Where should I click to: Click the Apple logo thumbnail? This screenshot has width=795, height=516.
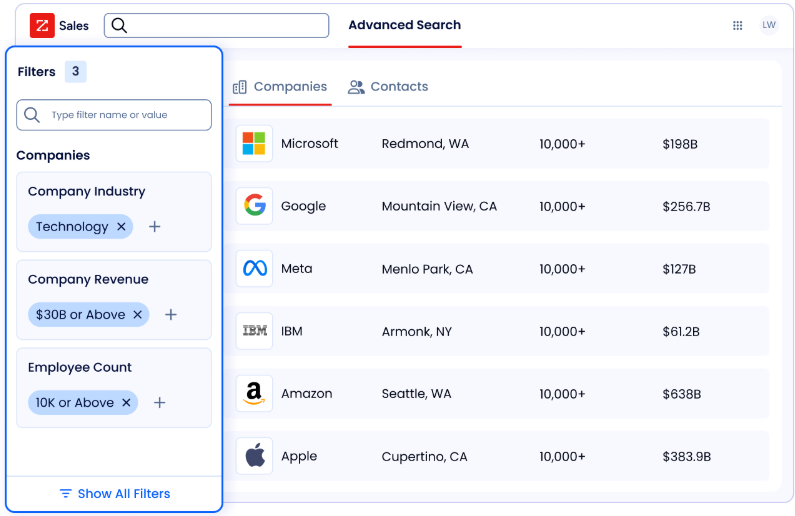click(254, 456)
